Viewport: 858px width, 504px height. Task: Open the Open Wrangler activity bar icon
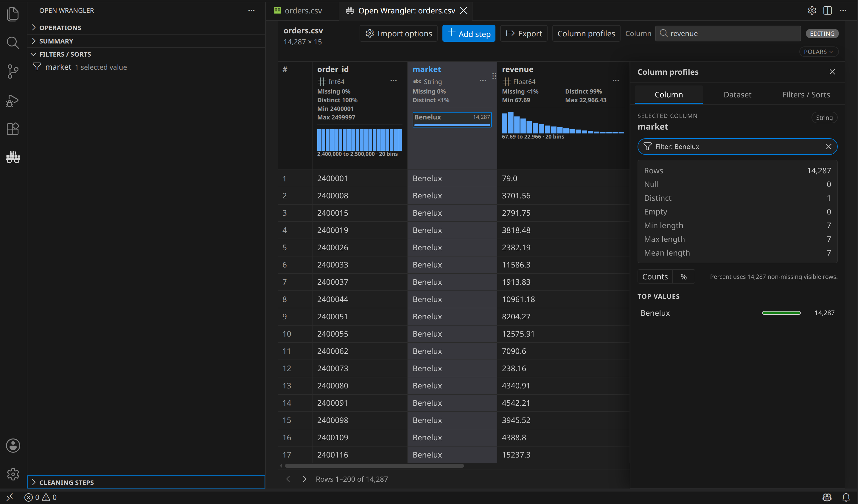tap(13, 157)
